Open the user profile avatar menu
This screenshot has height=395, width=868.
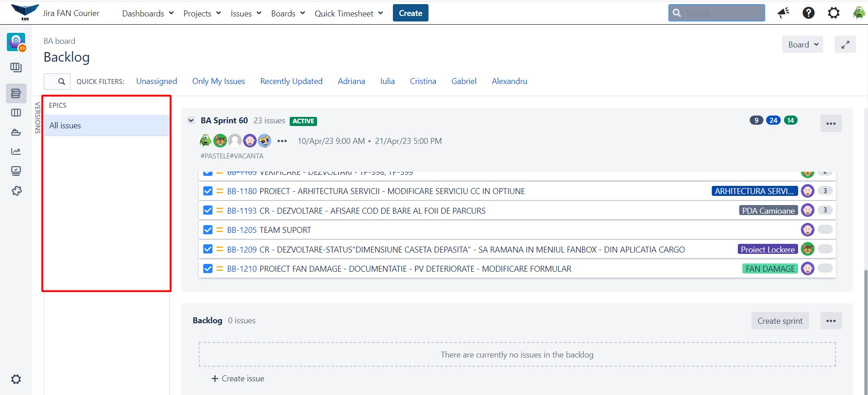point(859,13)
